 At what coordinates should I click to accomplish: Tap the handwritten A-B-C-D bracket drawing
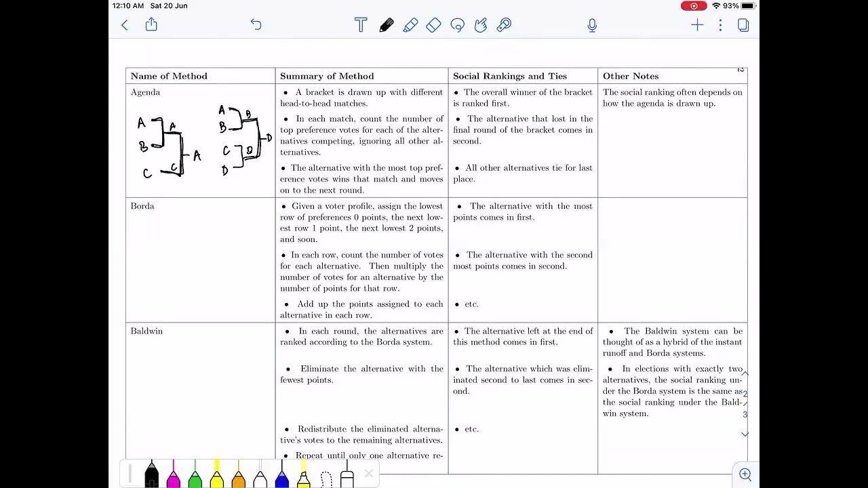(244, 141)
